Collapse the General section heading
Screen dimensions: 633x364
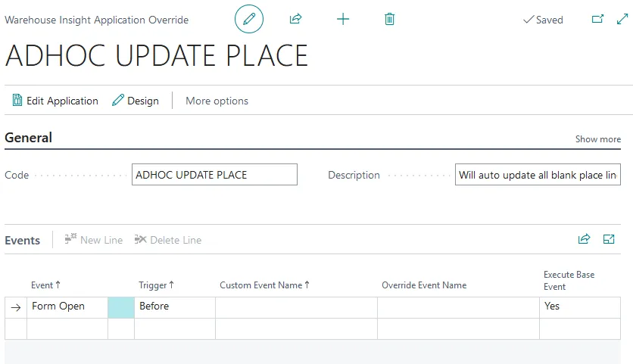pos(29,138)
